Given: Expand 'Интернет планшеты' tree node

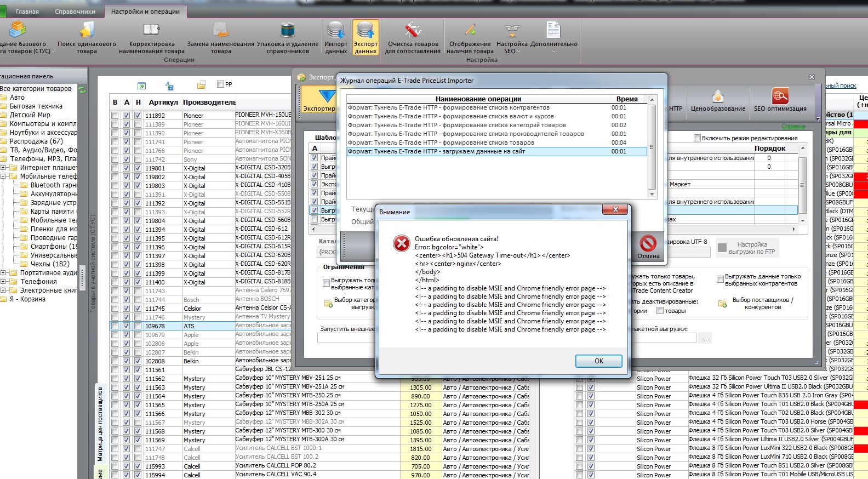Looking at the screenshot, I should click(3, 168).
